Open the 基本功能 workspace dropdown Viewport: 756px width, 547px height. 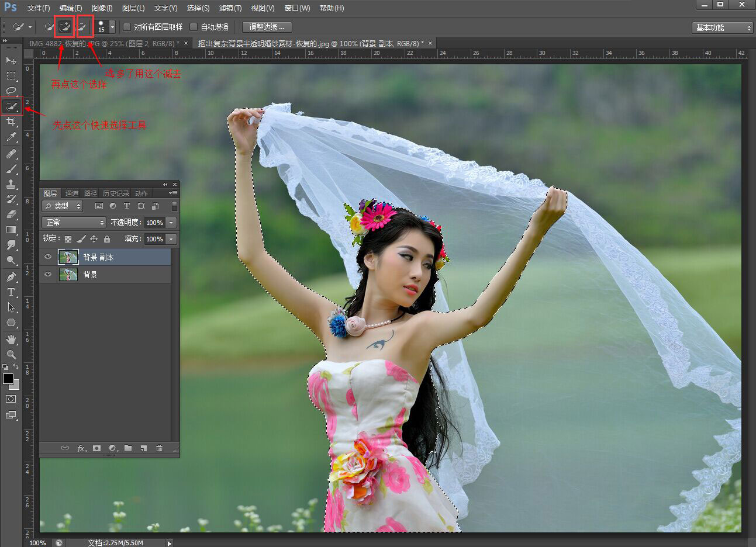[x=722, y=27]
